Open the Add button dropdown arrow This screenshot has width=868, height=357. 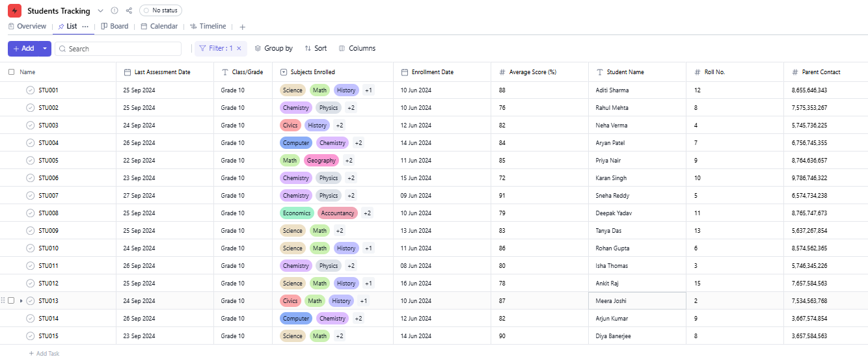click(44, 48)
